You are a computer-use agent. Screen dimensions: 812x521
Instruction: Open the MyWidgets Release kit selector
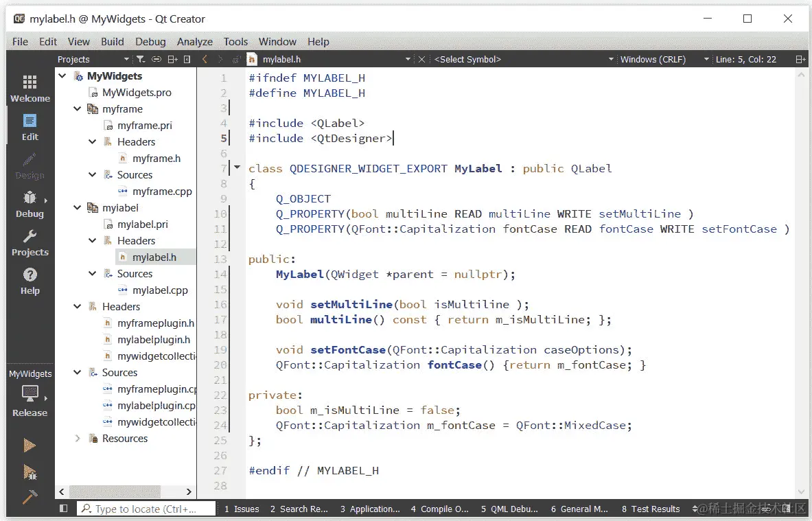point(30,393)
